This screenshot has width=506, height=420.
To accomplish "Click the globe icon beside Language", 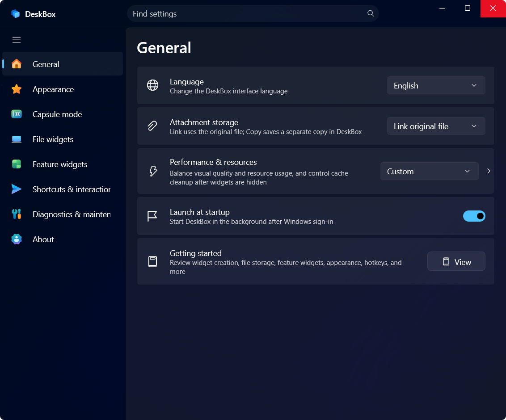I will click(152, 85).
